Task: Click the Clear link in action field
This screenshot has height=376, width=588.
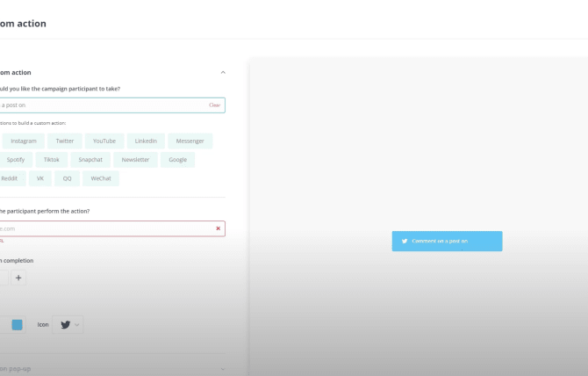Action: pos(214,105)
